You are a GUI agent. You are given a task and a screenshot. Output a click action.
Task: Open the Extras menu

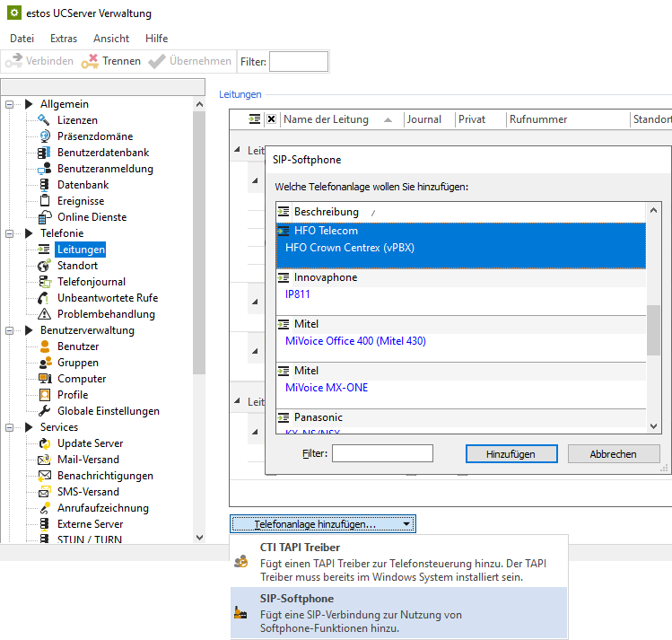coord(63,39)
